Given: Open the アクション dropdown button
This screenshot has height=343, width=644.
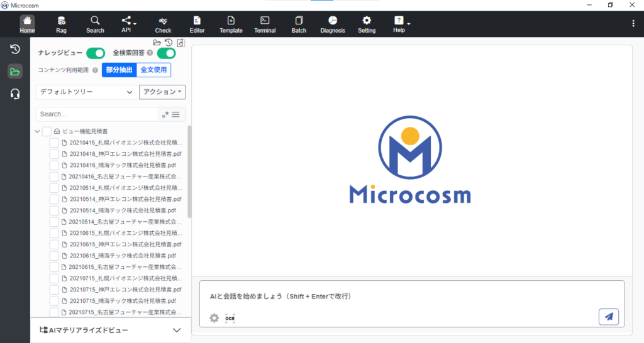Looking at the screenshot, I should pos(162,92).
